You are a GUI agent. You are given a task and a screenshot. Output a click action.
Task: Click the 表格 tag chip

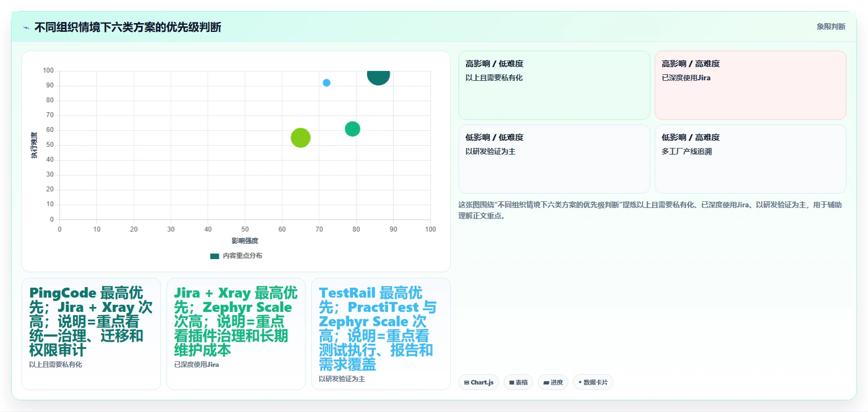pyautogui.click(x=518, y=382)
